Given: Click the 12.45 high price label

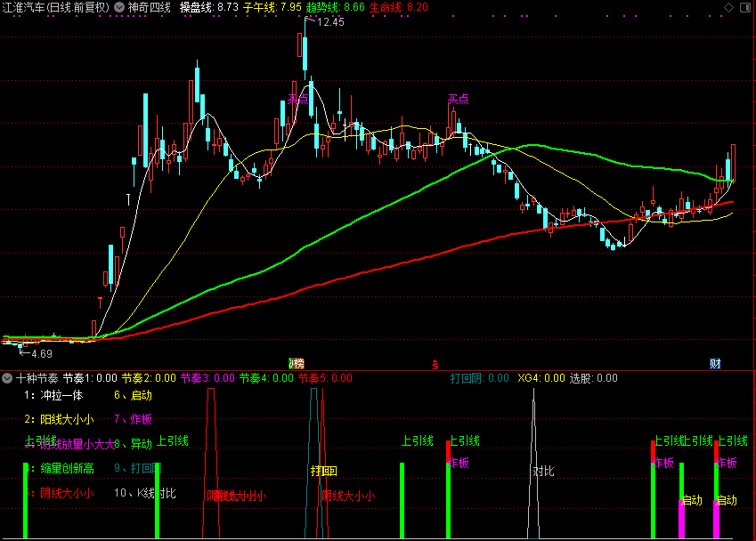Looking at the screenshot, I should [329, 22].
